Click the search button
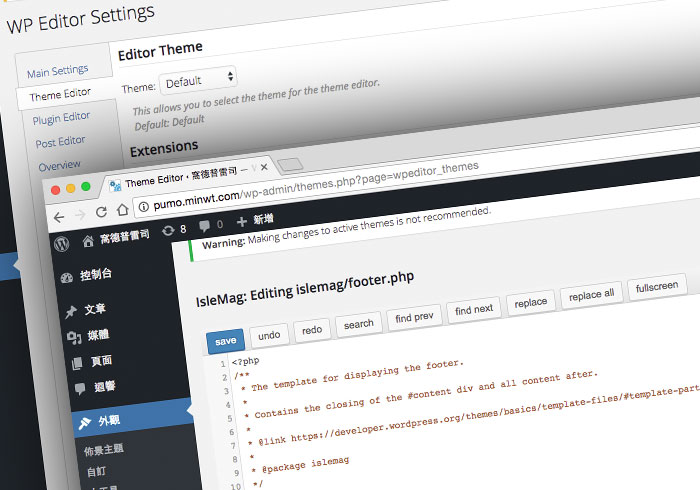Screen dimensions: 700x490 point(358,324)
